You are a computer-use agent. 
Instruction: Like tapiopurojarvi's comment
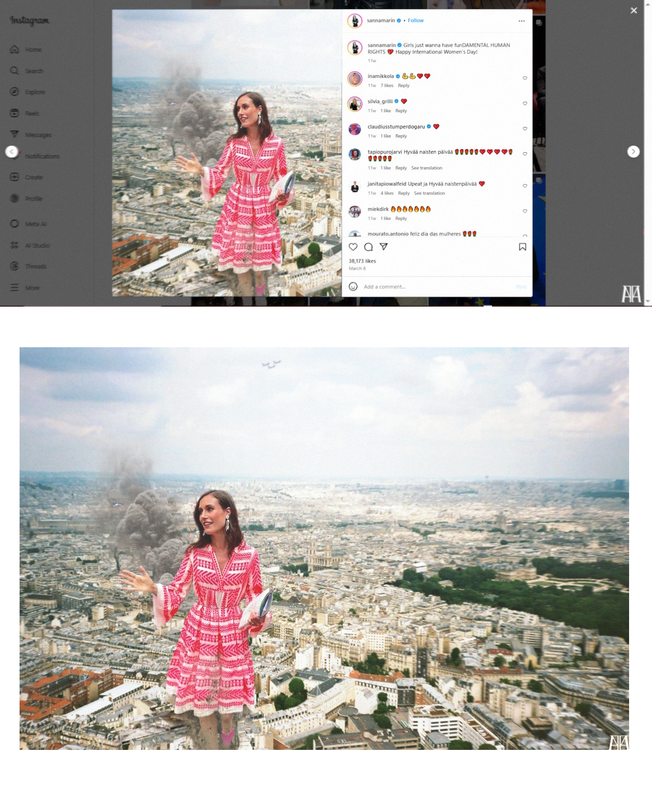click(525, 154)
